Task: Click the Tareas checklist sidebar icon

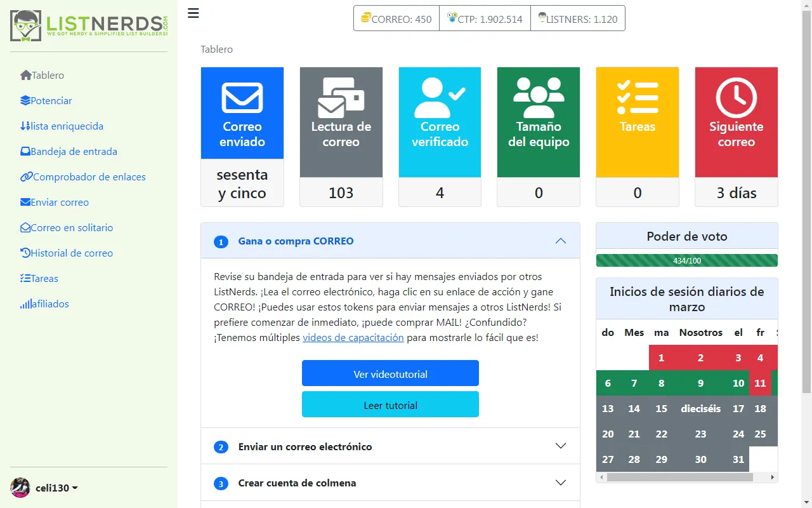Action: pyautogui.click(x=25, y=278)
